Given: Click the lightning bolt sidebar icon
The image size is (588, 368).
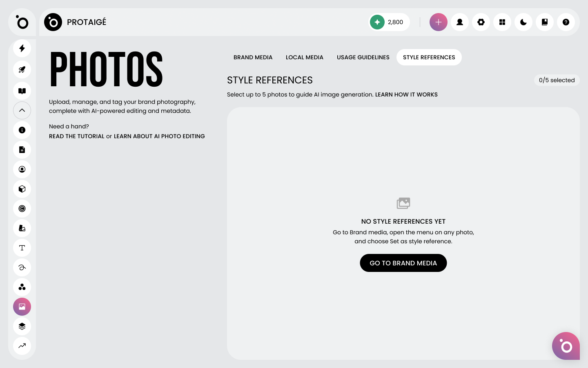Looking at the screenshot, I should point(22,48).
